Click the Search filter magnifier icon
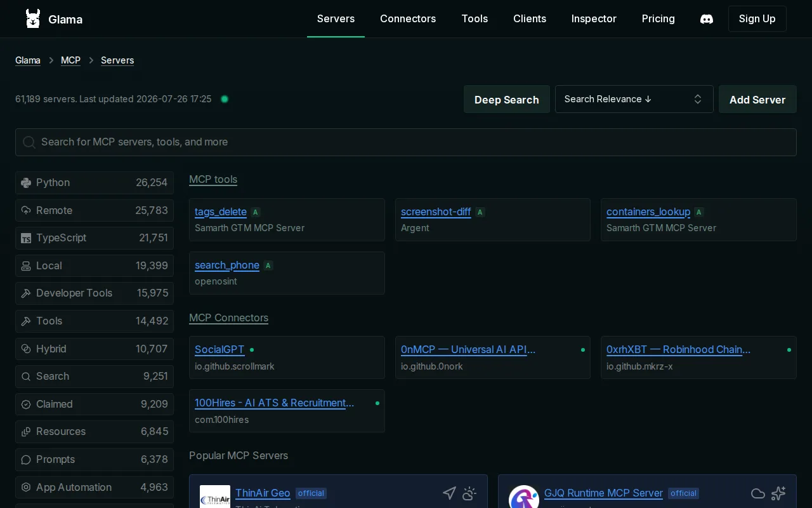The image size is (812, 508). (x=26, y=377)
